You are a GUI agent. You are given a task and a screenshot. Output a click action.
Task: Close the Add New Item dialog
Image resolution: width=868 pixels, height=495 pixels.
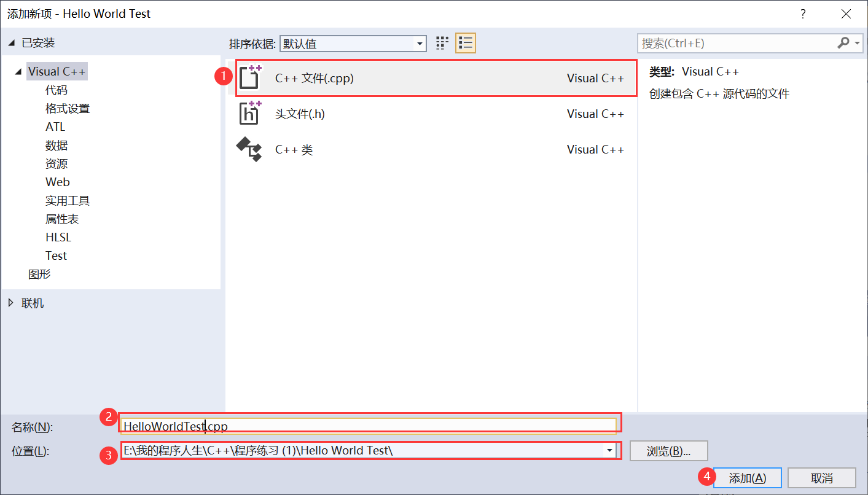point(846,14)
